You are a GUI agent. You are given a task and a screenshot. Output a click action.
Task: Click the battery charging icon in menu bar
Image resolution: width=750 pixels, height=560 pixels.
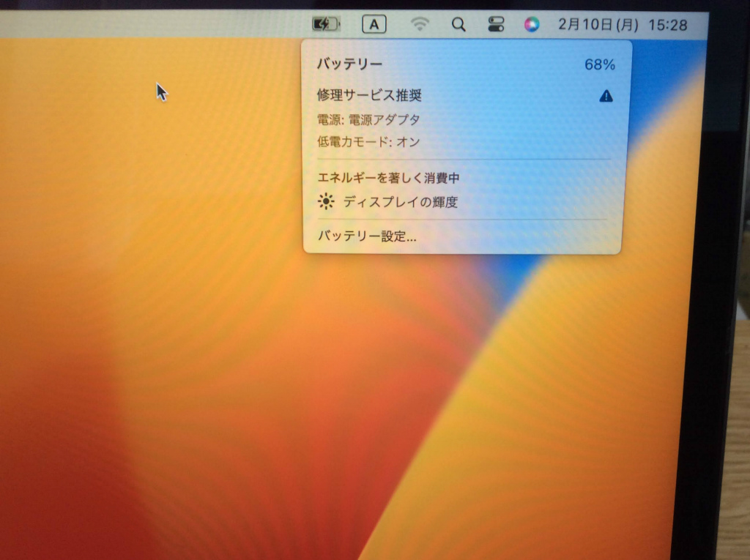tap(326, 23)
